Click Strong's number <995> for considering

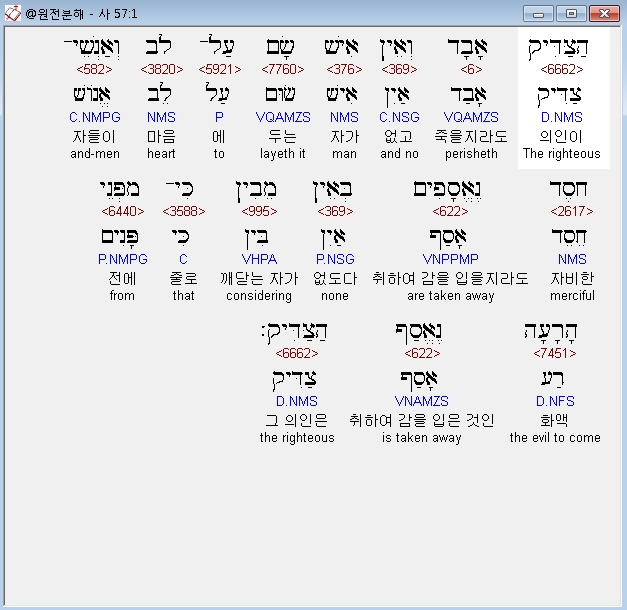(259, 211)
